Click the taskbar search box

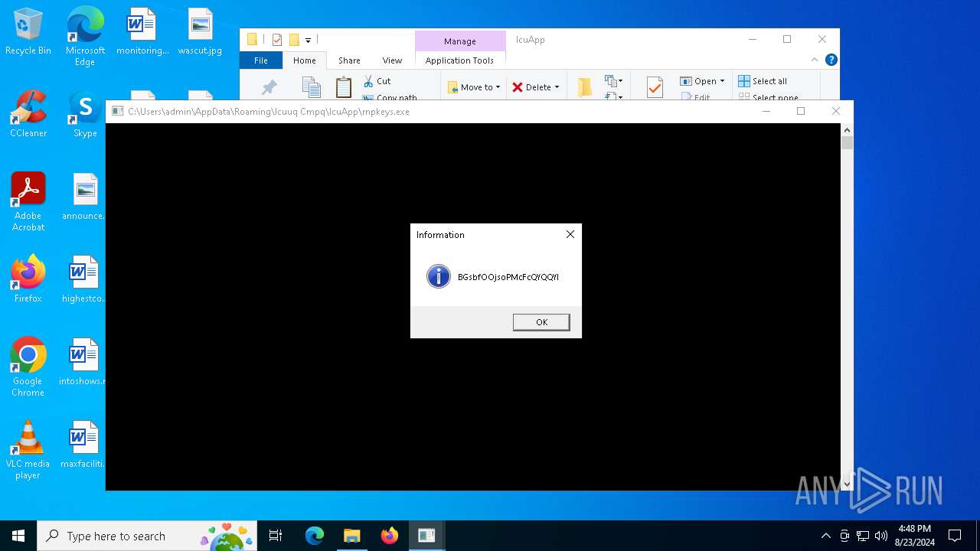click(147, 536)
